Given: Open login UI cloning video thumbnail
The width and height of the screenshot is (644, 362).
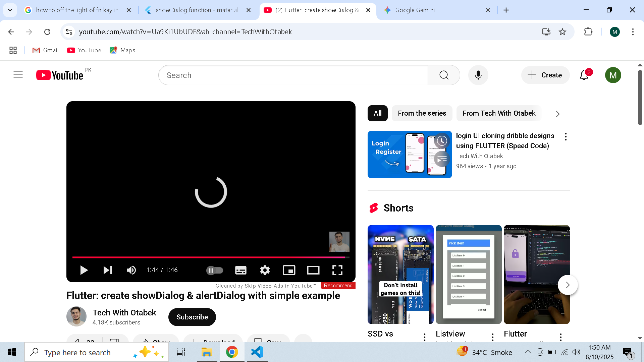Looking at the screenshot, I should click(410, 155).
